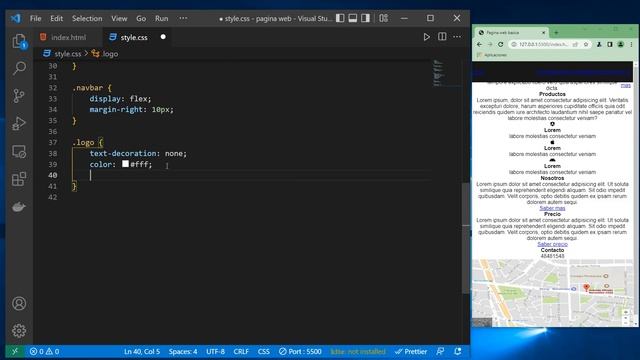Viewport: 640px width, 360px height.
Task: Toggle the bottom panel layout icon
Action: [x=353, y=18]
